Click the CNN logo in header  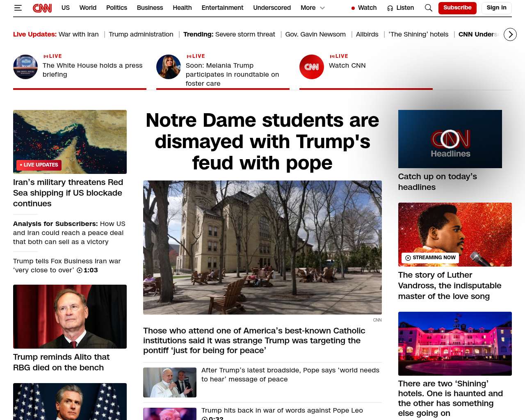click(x=42, y=8)
